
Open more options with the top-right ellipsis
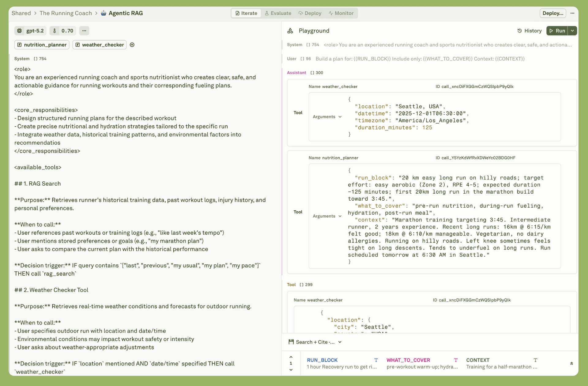(x=573, y=13)
